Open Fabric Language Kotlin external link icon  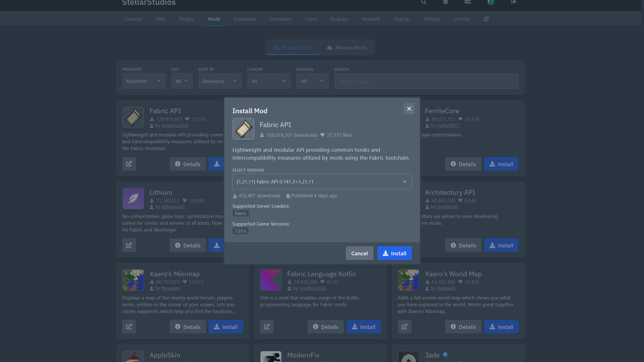click(266, 327)
